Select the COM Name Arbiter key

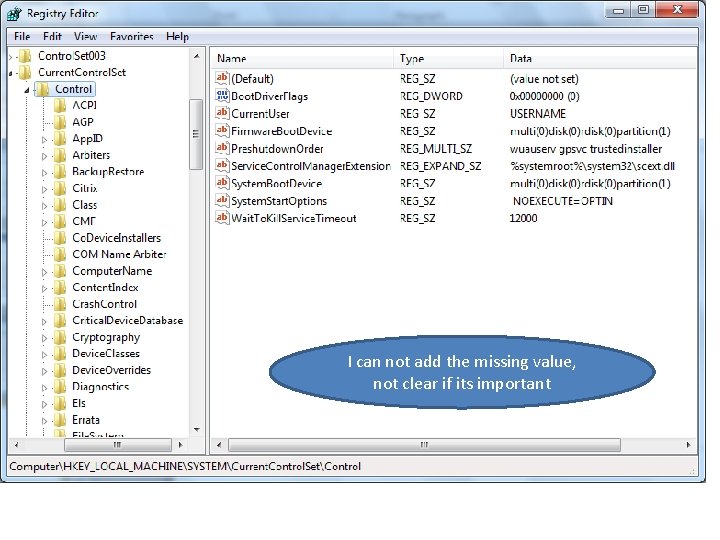pos(119,254)
